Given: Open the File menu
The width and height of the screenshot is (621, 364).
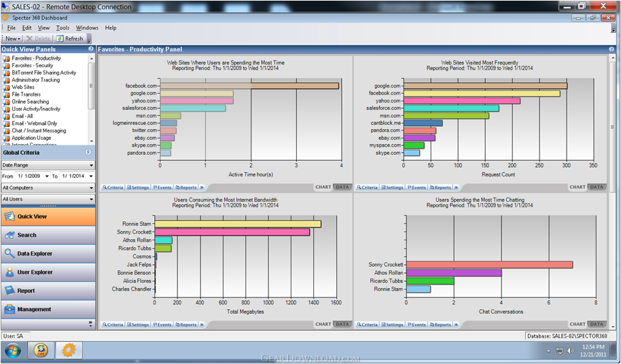Looking at the screenshot, I should [x=11, y=28].
